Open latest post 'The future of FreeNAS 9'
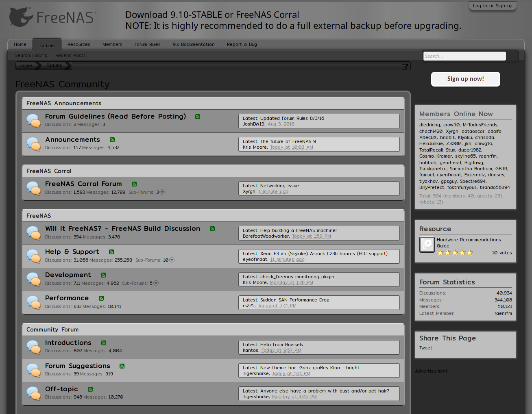 288,141
